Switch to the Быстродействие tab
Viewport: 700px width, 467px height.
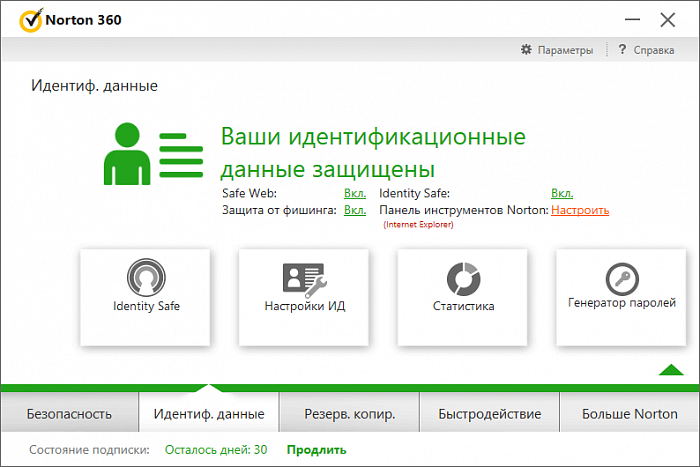490,413
